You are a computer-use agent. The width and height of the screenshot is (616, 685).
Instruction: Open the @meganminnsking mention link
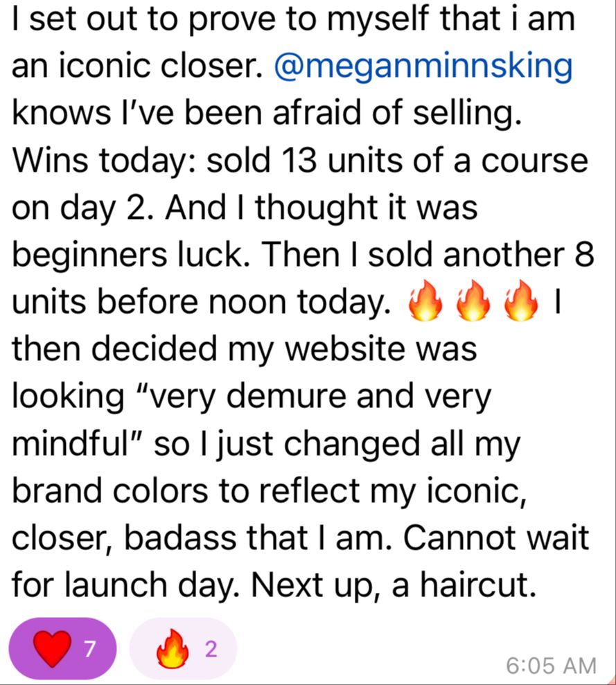[423, 66]
